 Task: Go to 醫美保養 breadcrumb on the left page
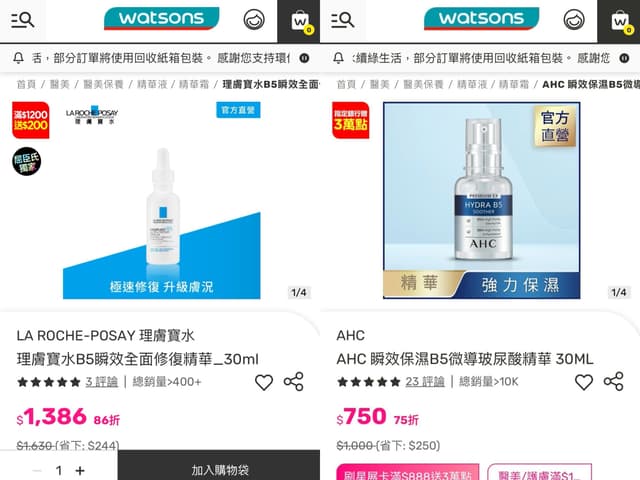click(103, 84)
